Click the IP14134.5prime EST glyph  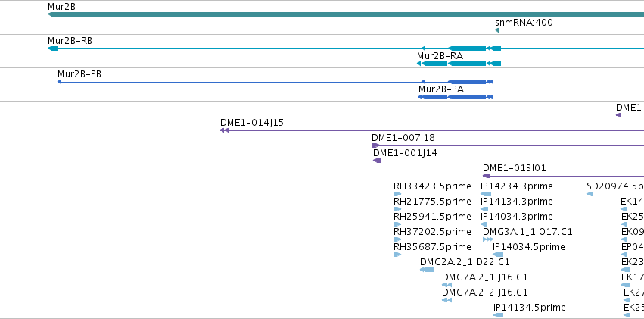click(498, 315)
